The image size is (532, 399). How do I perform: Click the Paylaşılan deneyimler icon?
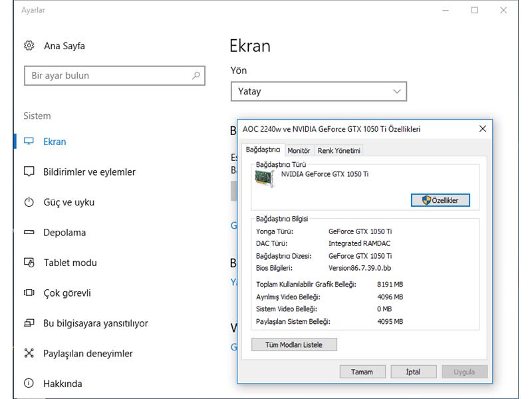[x=29, y=353]
